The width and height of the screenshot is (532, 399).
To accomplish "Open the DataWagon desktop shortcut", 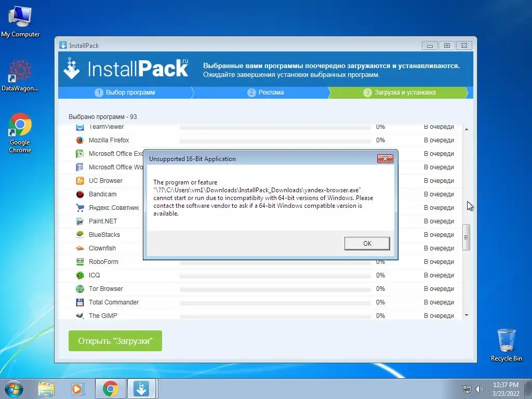I will coord(20,75).
